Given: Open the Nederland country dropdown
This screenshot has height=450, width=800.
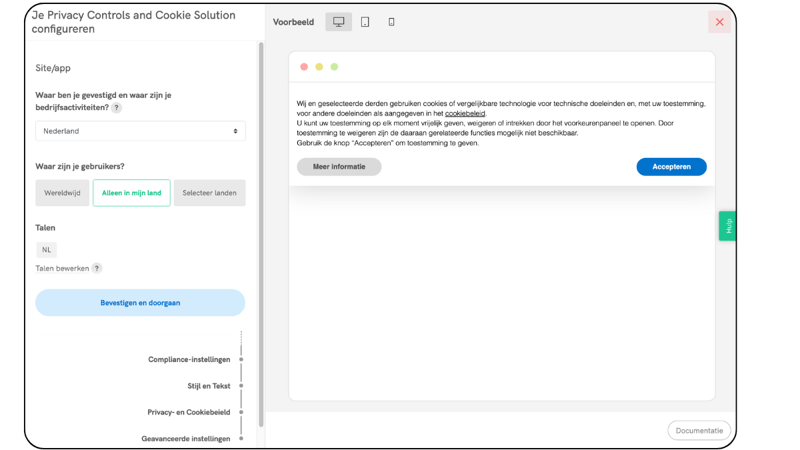Looking at the screenshot, I should coord(140,131).
